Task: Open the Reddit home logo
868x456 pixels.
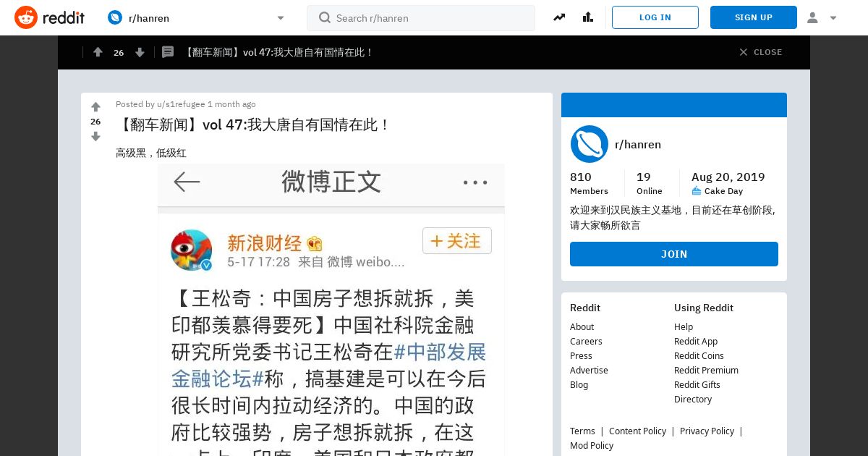Action: tap(50, 17)
